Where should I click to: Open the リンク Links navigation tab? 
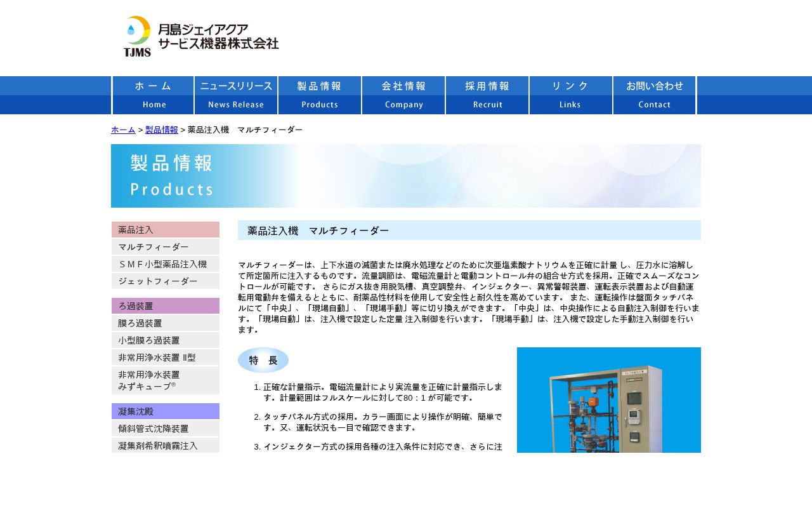click(571, 95)
